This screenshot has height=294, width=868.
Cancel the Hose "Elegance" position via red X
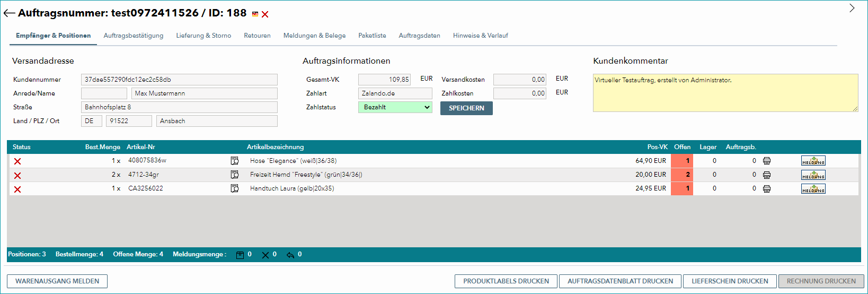[17, 161]
